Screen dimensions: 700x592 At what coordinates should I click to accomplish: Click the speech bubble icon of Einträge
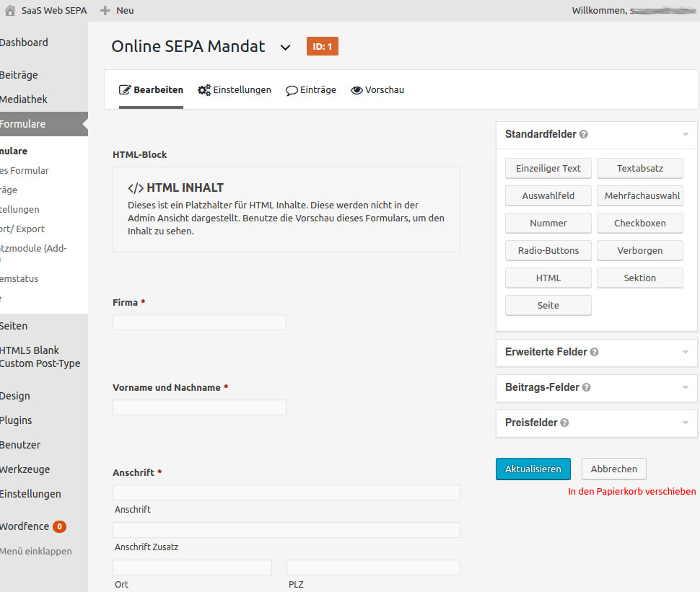pyautogui.click(x=292, y=91)
